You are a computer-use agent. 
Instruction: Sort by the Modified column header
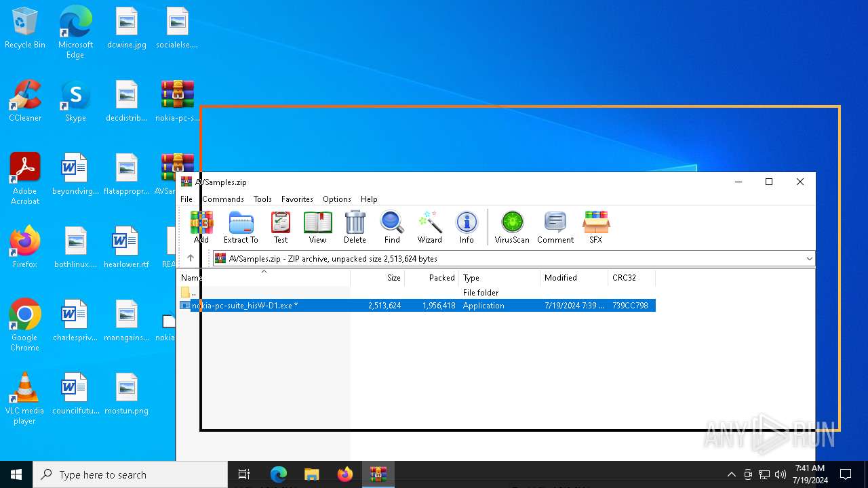574,278
